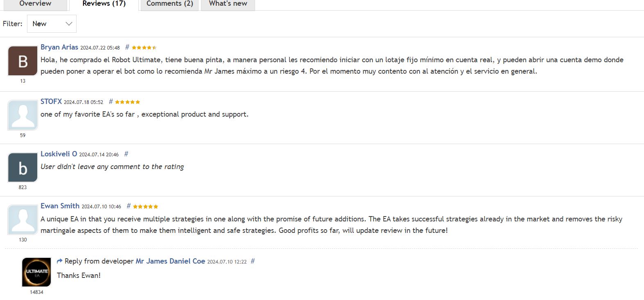This screenshot has height=300, width=644.
Task: Click the permalink hash on Bryan Arias's review
Action: tap(127, 47)
